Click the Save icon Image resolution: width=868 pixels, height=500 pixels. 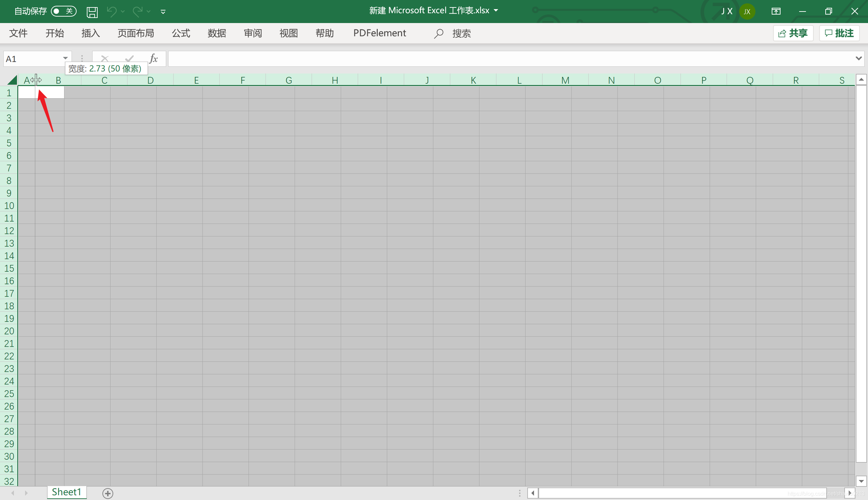coord(92,11)
